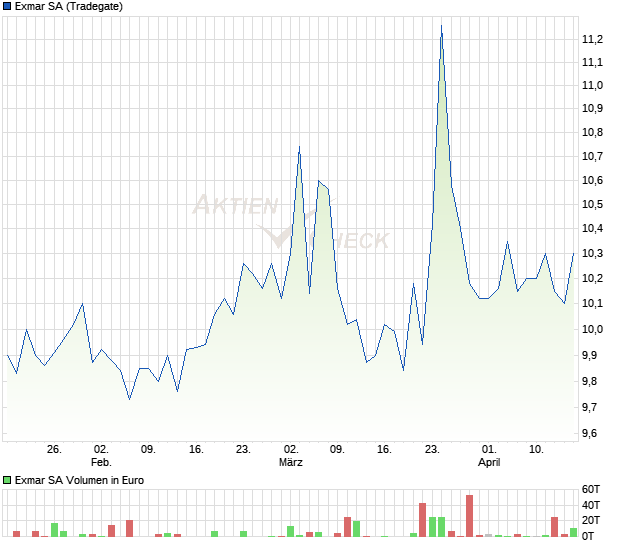Click the green Volumen in Euro legend square
620x546 pixels.
[x=7, y=480]
